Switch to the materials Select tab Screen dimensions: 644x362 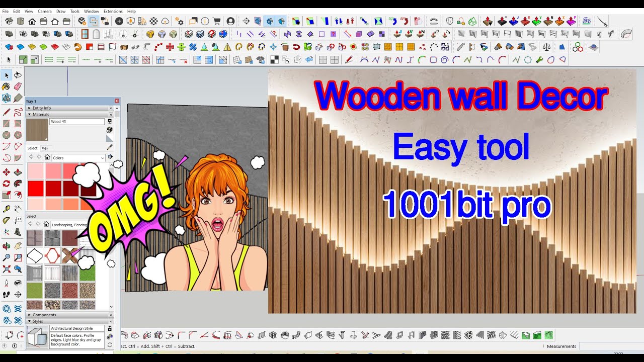tap(32, 148)
